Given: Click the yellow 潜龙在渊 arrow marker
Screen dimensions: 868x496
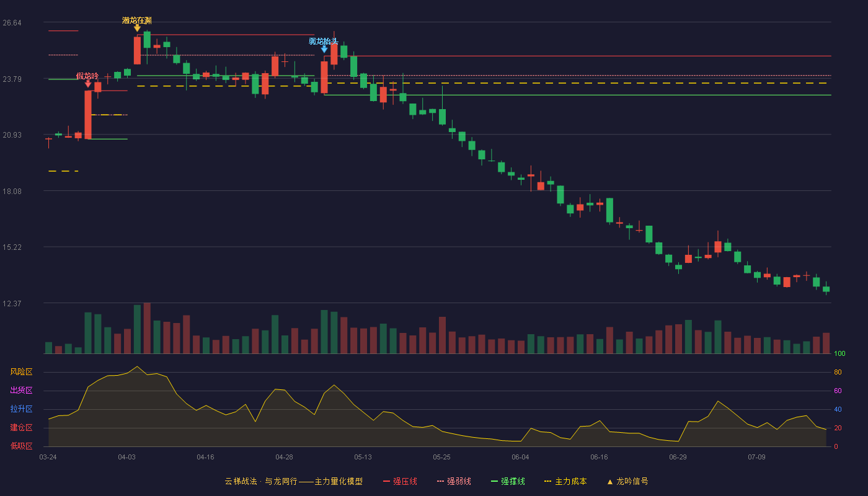Looking at the screenshot, I should (137, 28).
